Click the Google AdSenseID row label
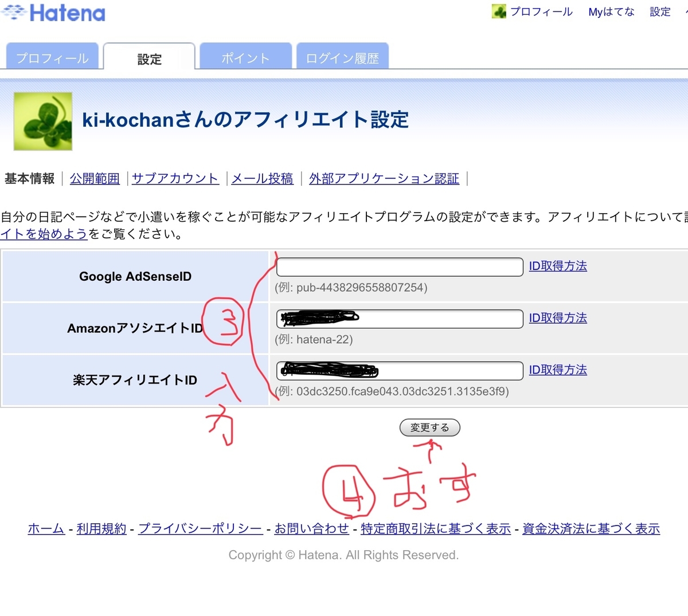The height and width of the screenshot is (616, 688). (135, 277)
